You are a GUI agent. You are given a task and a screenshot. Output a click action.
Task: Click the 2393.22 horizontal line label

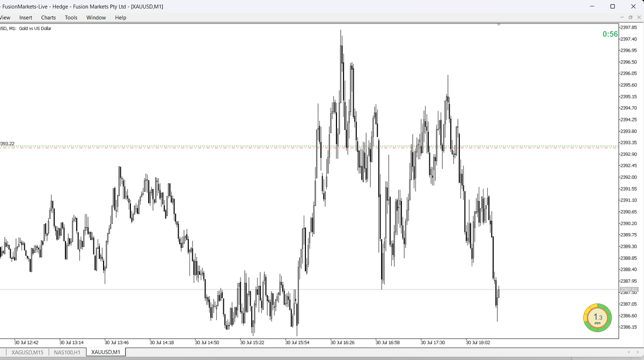[x=8, y=143]
